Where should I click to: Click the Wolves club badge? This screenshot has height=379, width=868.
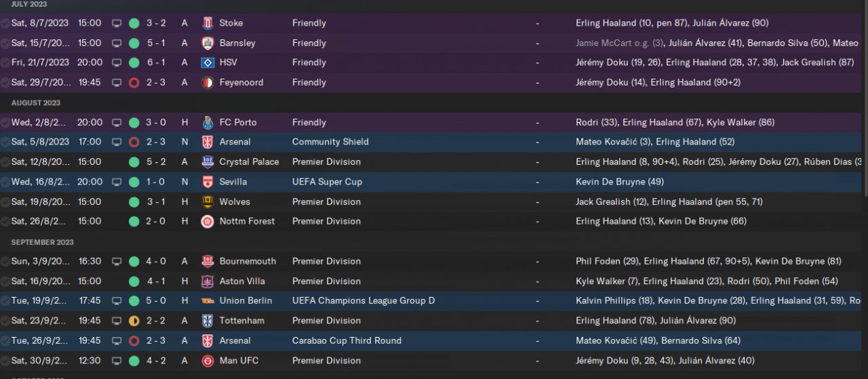208,201
